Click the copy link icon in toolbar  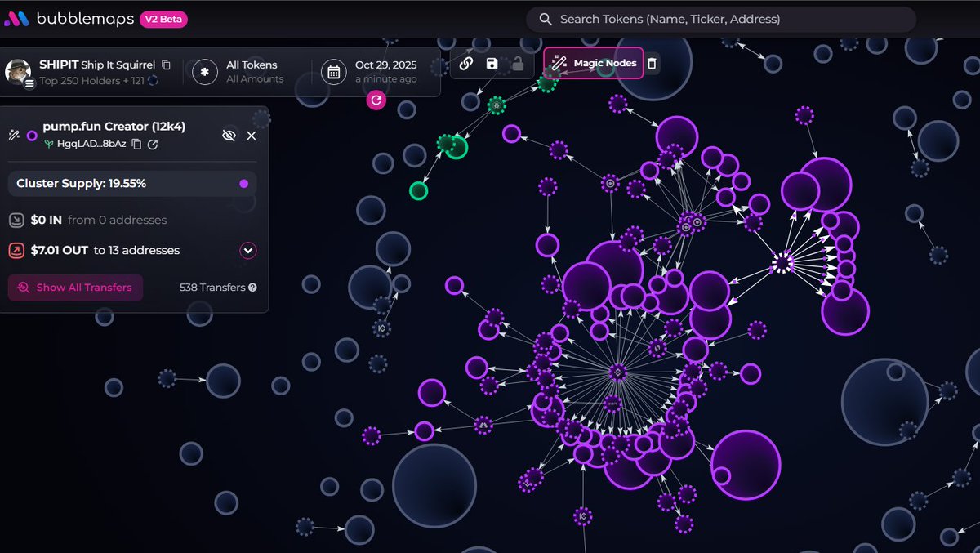click(466, 64)
